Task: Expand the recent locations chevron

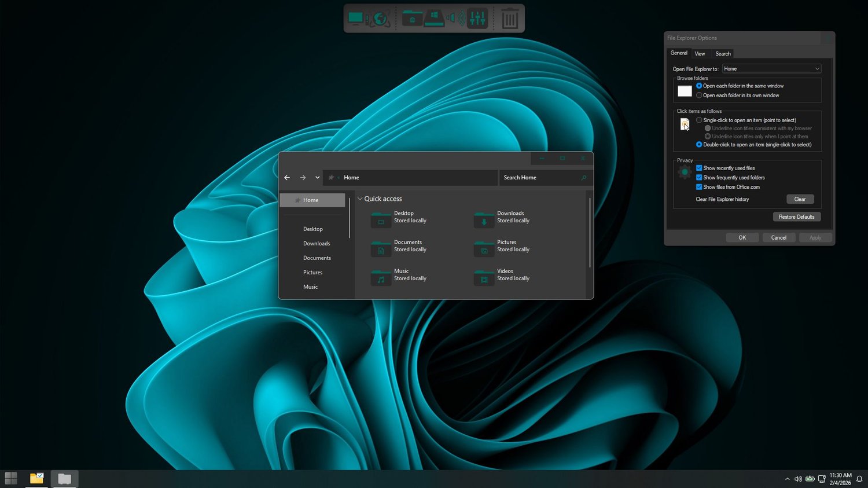Action: pos(317,178)
